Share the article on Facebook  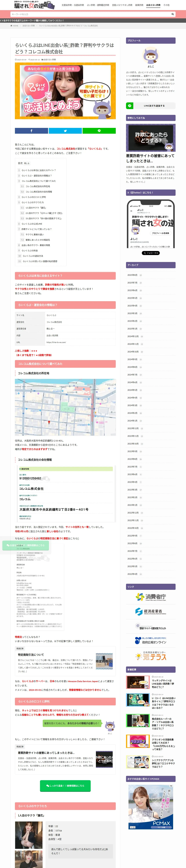pos(31,131)
